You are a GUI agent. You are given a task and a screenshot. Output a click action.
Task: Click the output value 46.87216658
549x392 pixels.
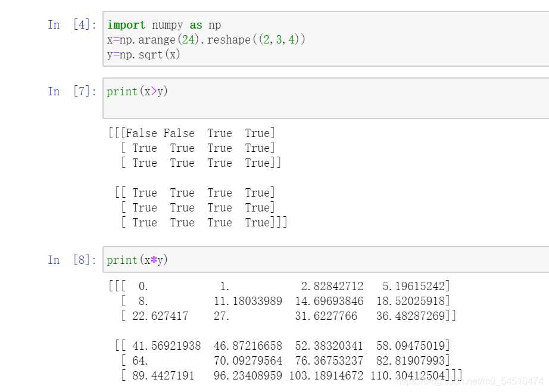[x=248, y=346]
